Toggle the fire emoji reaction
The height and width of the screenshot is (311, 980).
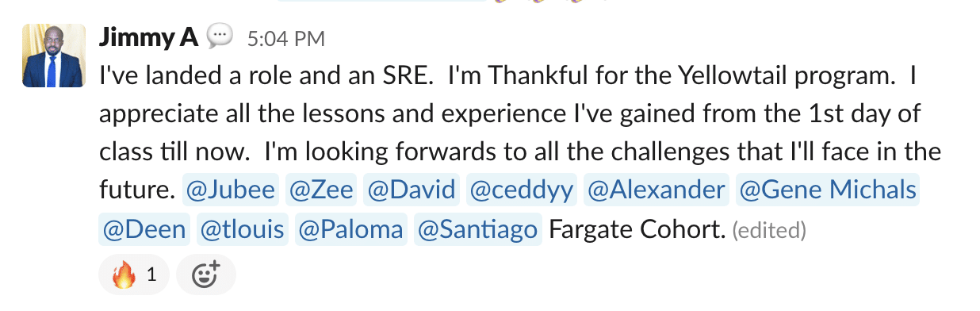pos(134,275)
